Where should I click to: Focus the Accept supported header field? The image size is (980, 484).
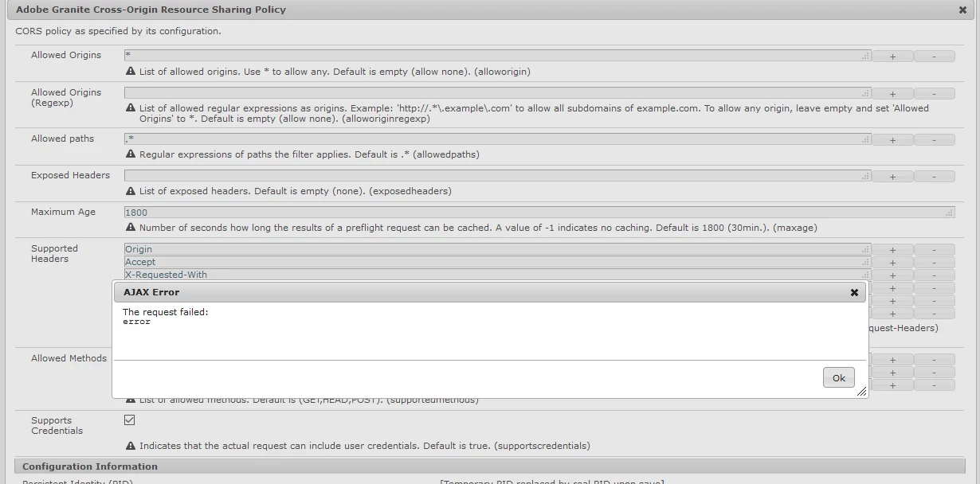click(x=497, y=262)
